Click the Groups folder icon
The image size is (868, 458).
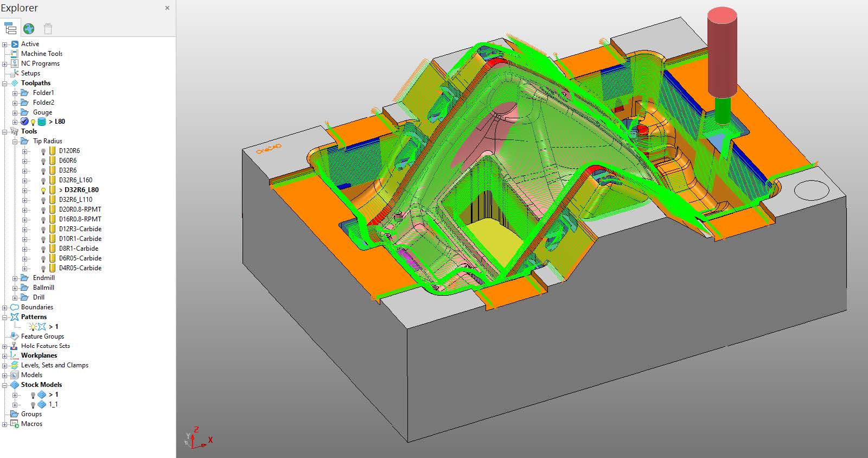coord(15,414)
